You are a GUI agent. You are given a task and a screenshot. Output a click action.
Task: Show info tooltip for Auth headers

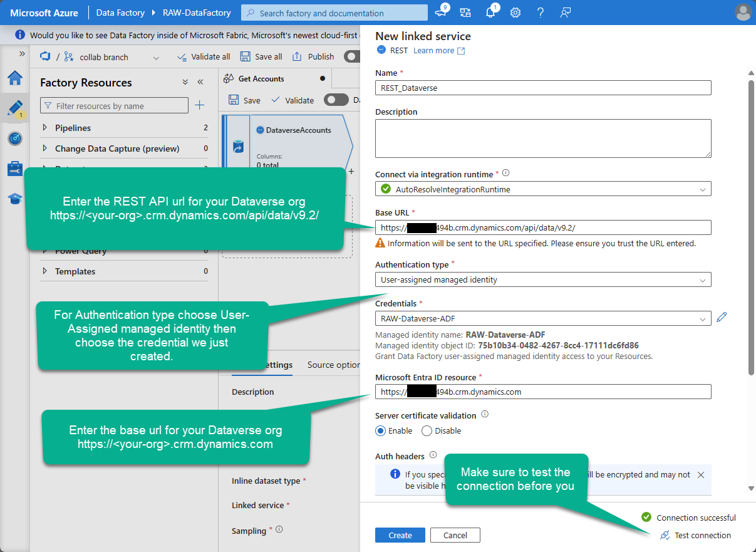coord(433,456)
